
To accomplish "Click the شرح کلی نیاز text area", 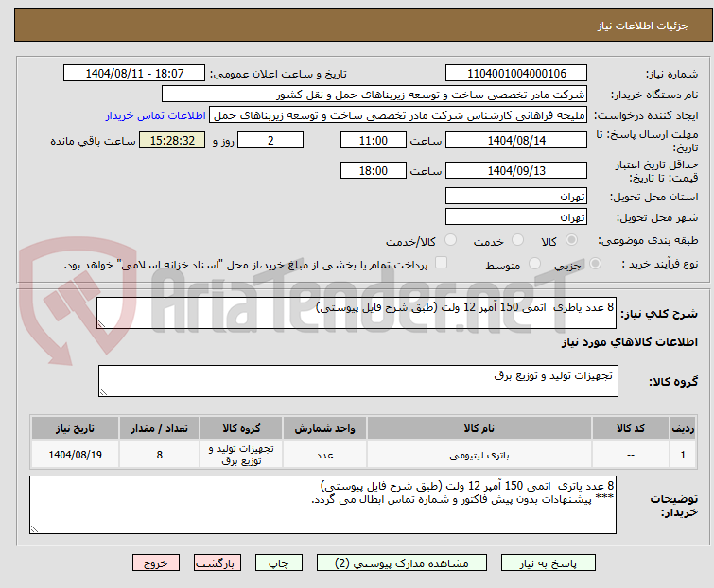I will (x=357, y=313).
